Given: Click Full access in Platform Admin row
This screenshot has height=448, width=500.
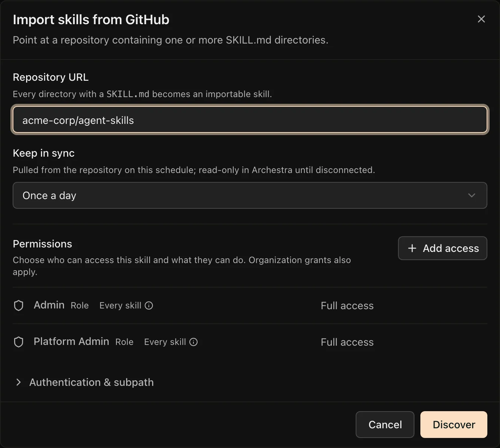Looking at the screenshot, I should click(347, 342).
